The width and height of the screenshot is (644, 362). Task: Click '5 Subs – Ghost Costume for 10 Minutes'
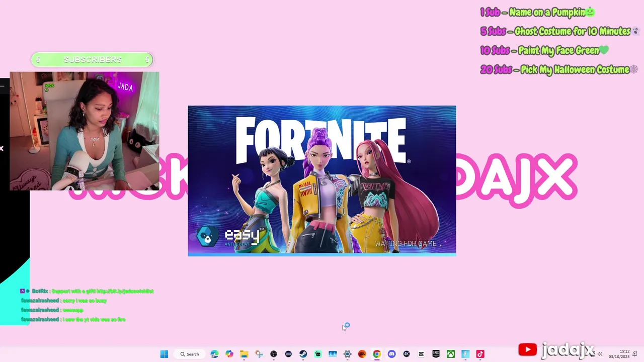pos(559,31)
